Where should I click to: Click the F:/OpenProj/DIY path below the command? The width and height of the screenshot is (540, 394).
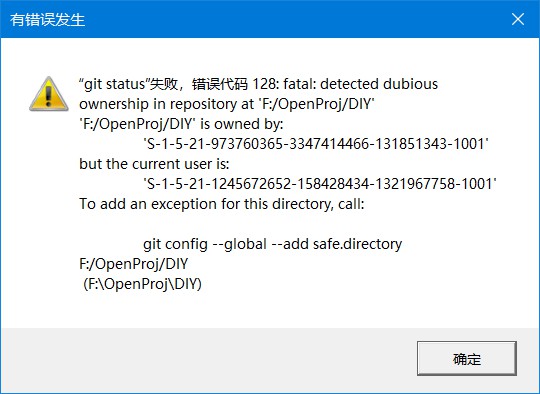point(134,264)
